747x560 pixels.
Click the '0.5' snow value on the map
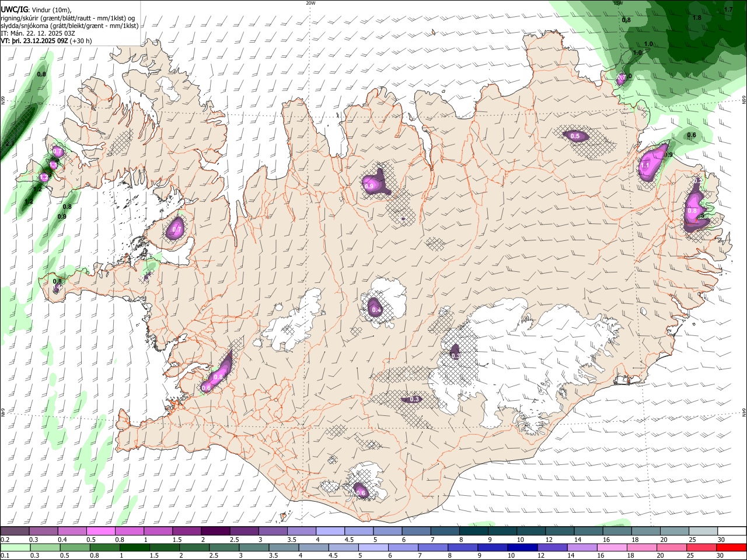click(x=575, y=136)
